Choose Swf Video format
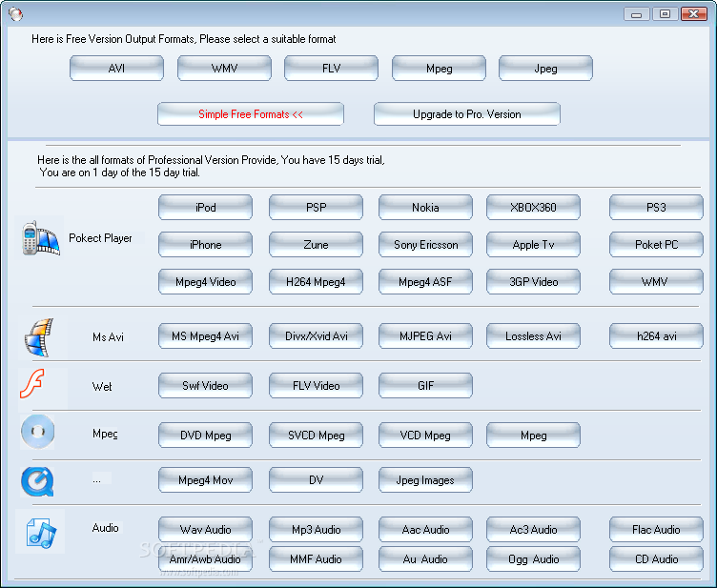The width and height of the screenshot is (717, 588). [x=205, y=386]
